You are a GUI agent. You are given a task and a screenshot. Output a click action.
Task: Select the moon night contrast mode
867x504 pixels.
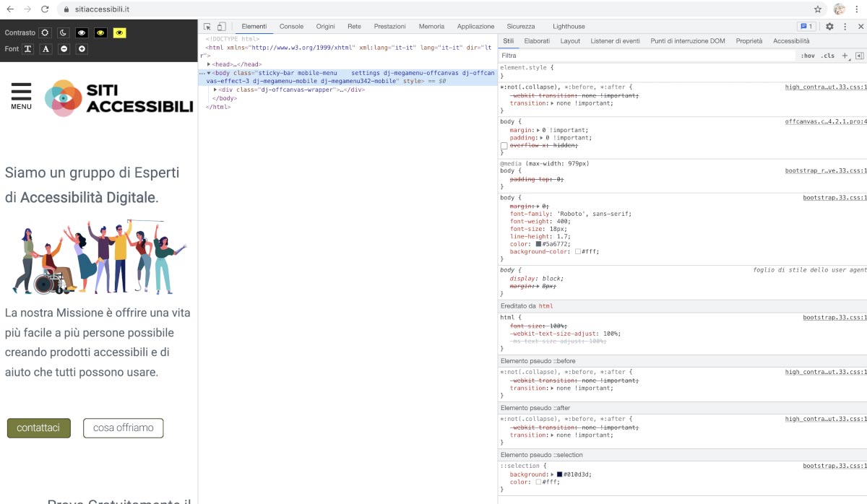click(64, 32)
